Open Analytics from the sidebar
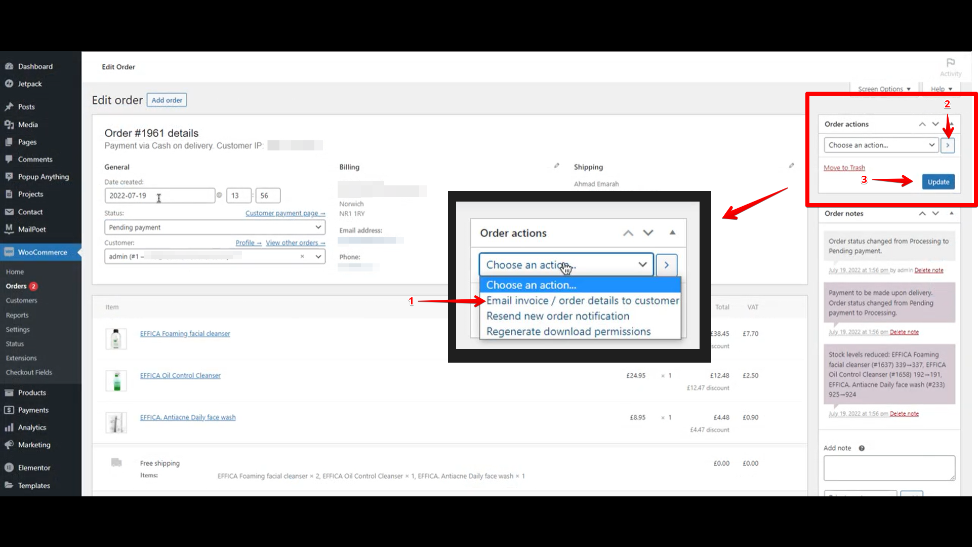980x547 pixels. click(32, 427)
